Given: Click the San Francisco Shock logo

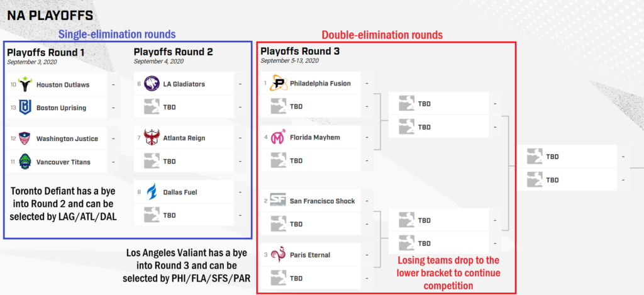Looking at the screenshot, I should [279, 201].
